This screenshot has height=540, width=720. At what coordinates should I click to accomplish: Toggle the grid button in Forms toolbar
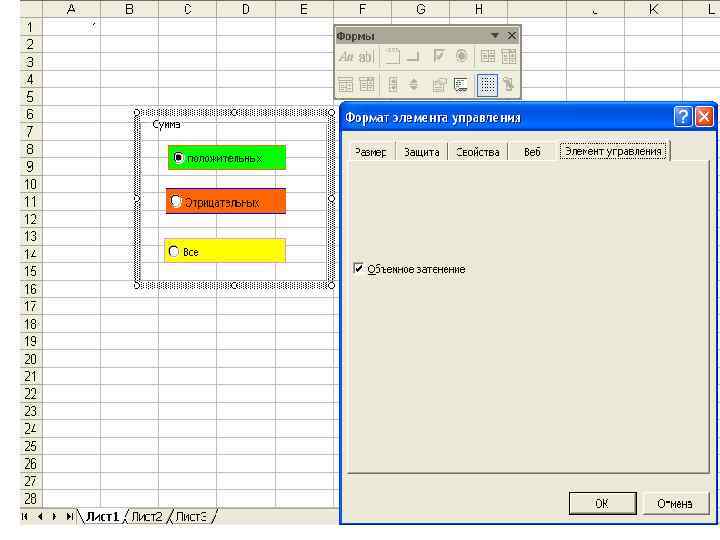pos(487,85)
